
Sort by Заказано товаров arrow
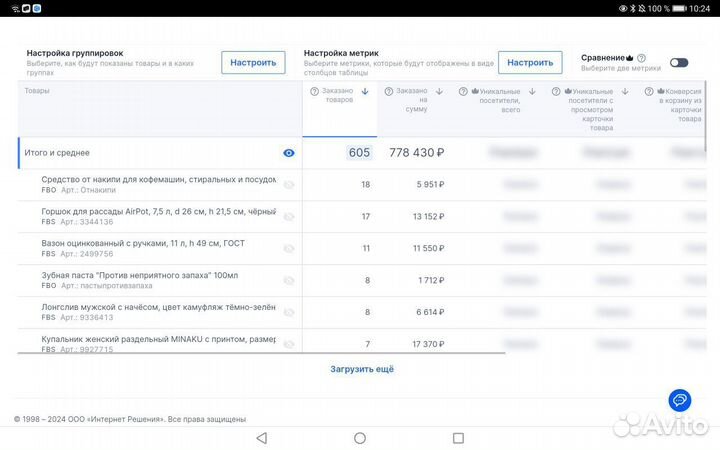[365, 92]
